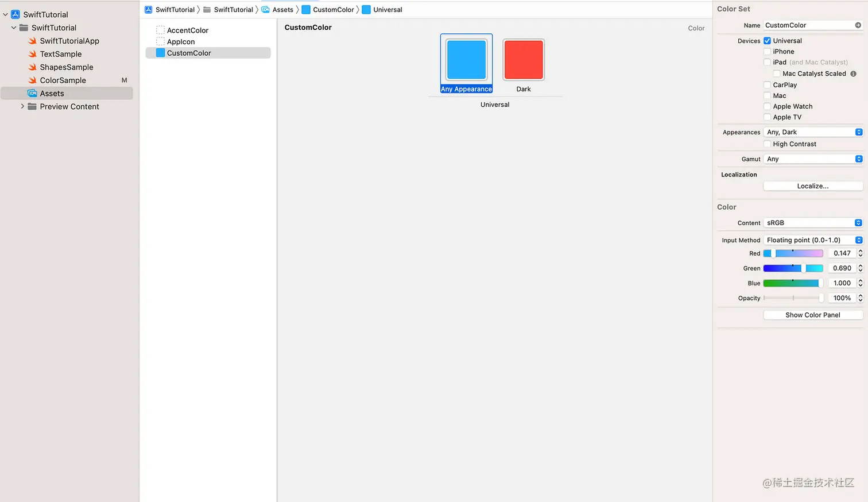Select the Dark red color well
Image resolution: width=868 pixels, height=502 pixels.
[524, 59]
